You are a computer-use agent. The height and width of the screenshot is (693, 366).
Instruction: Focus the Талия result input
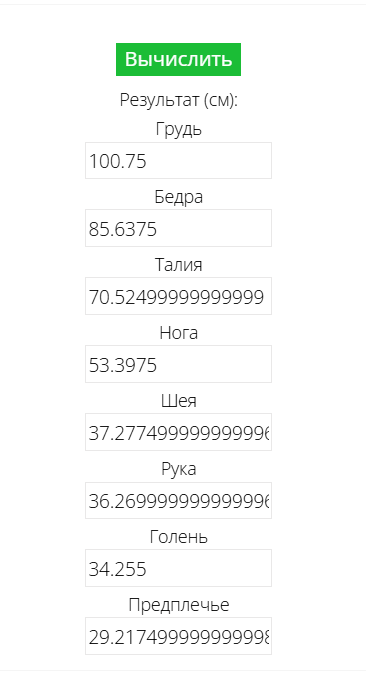pos(178,296)
